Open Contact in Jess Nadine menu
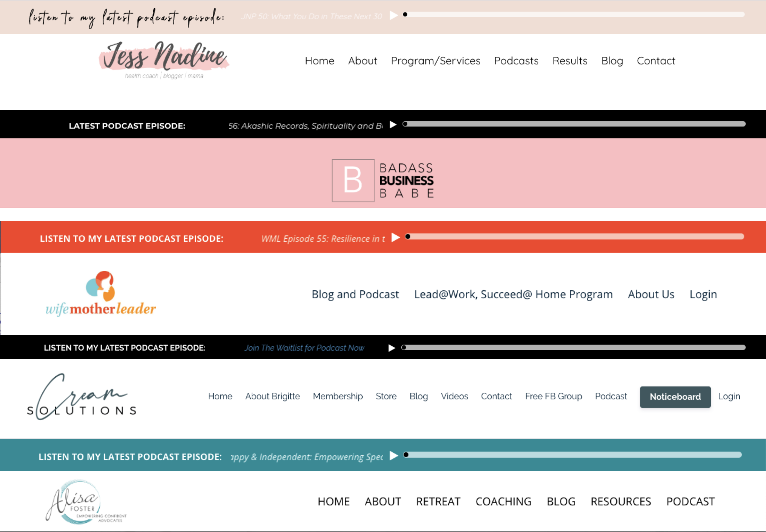 (656, 61)
